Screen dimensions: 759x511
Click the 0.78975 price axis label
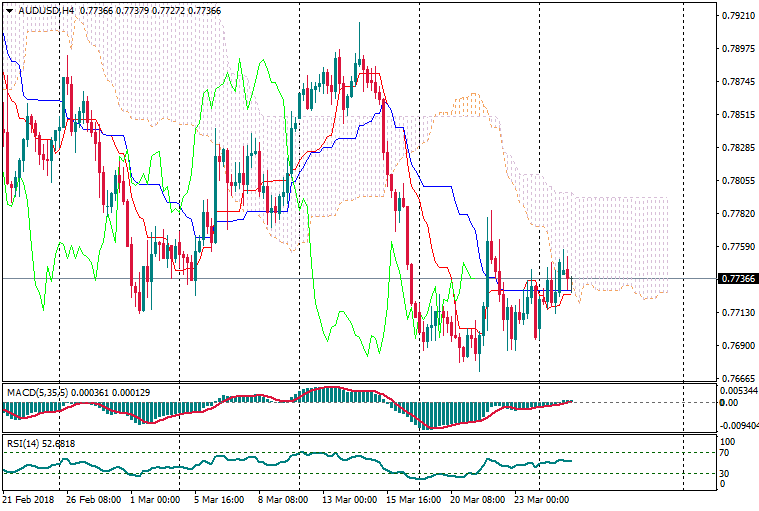[x=736, y=49]
